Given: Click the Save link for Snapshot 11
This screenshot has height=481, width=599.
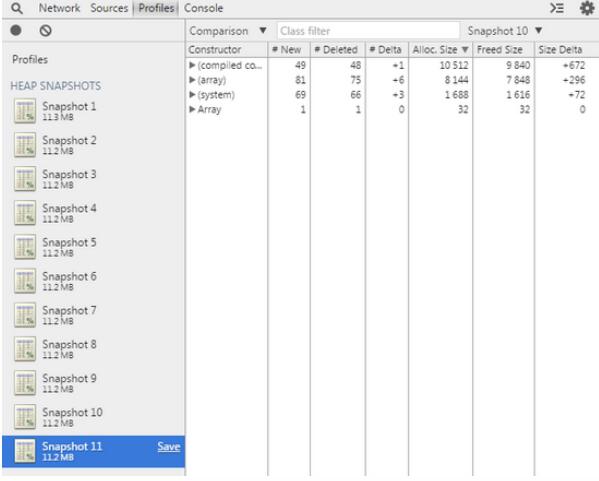Looking at the screenshot, I should pyautogui.click(x=168, y=446).
